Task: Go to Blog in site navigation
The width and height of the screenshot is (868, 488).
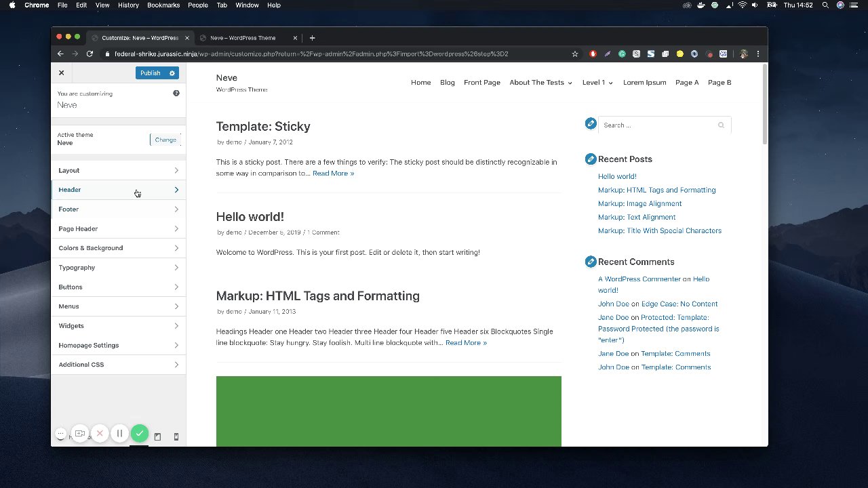Action: coord(448,83)
